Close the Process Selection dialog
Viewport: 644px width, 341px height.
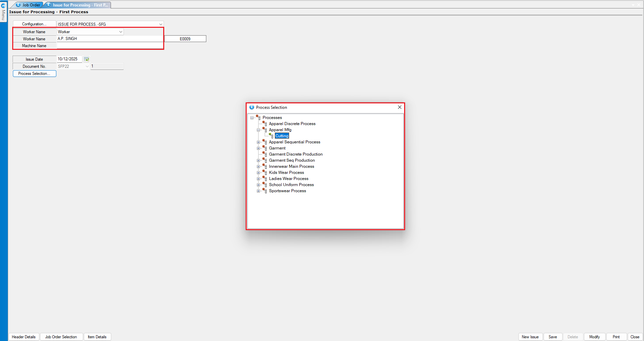coord(399,107)
